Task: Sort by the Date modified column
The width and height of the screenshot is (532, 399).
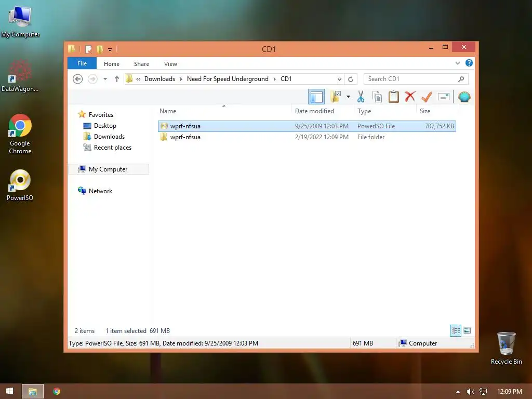Action: 314,111
